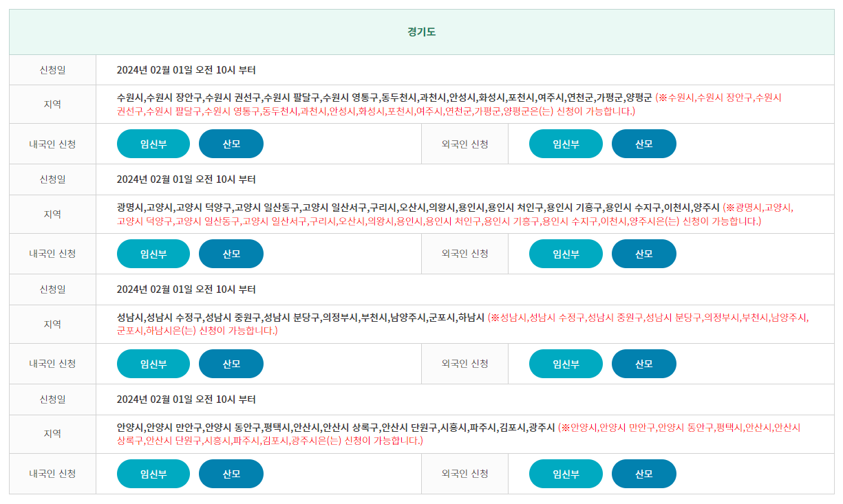Click 산모 for Seongnam domestic applicants
843x504 pixels.
(x=231, y=363)
